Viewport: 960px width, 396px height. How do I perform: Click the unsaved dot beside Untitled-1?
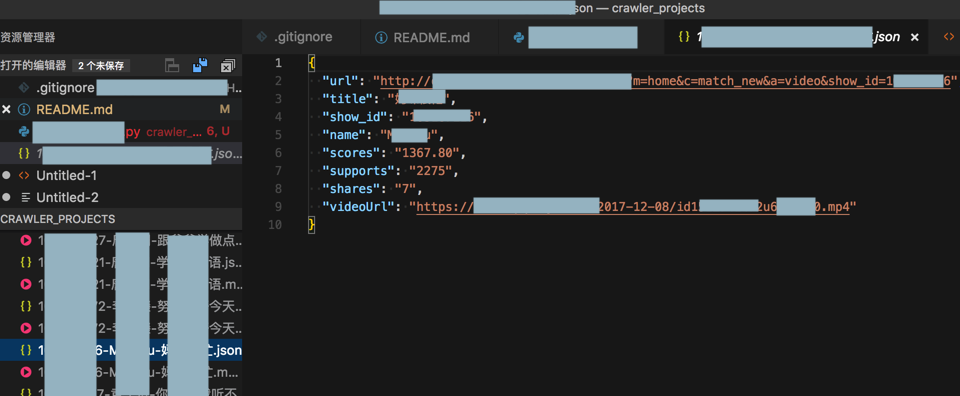click(x=6, y=176)
